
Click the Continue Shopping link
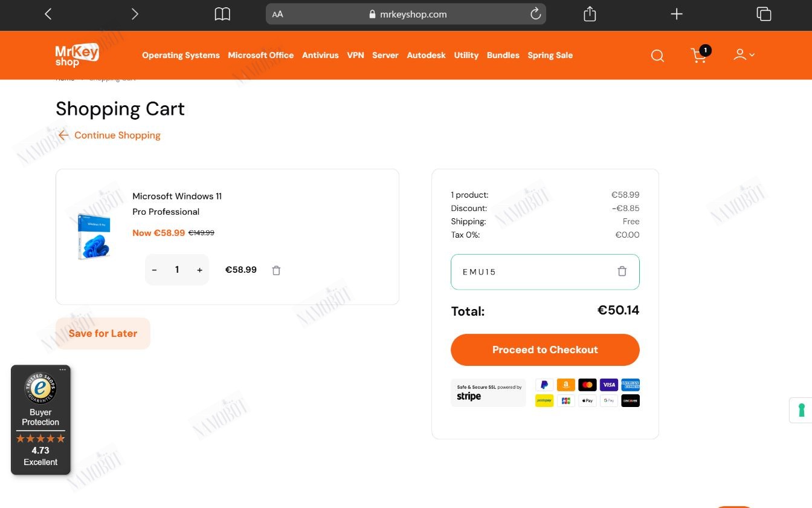tap(109, 135)
